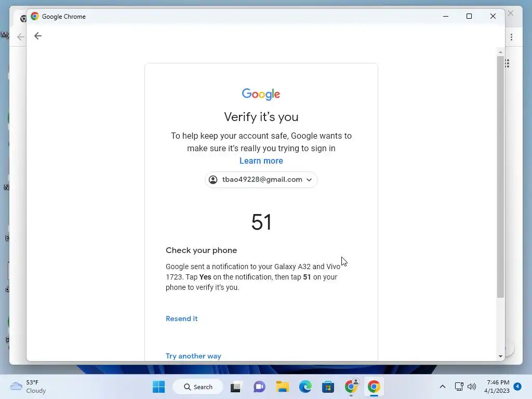
Task: Open the weather widget showing 53°F Cloudy
Action: (x=28, y=387)
